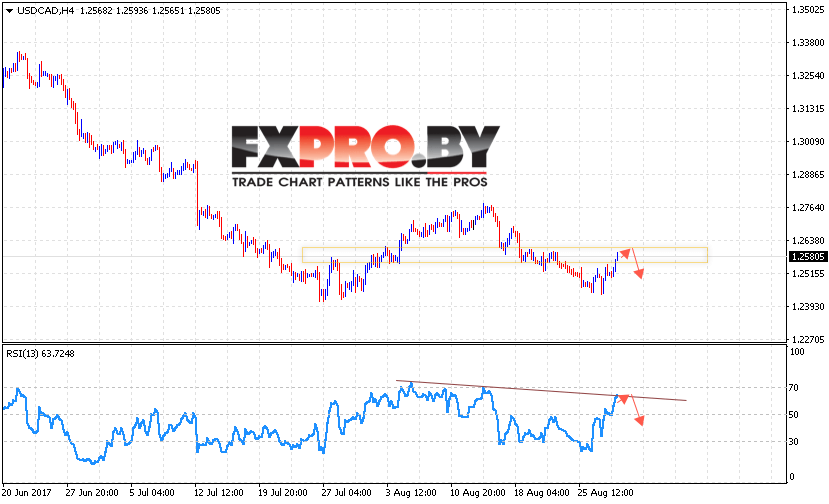Select the RSI scale level 30
829x504 pixels.
pos(794,441)
